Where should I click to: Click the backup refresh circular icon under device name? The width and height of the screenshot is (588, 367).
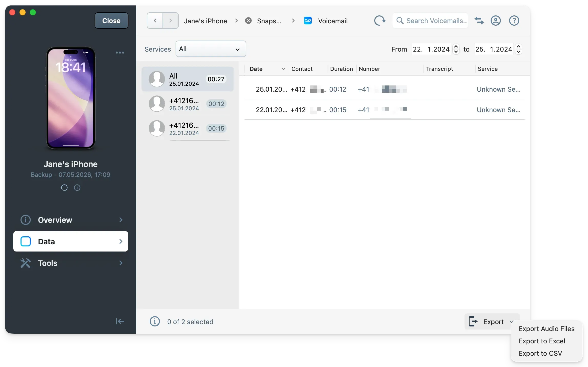64,188
